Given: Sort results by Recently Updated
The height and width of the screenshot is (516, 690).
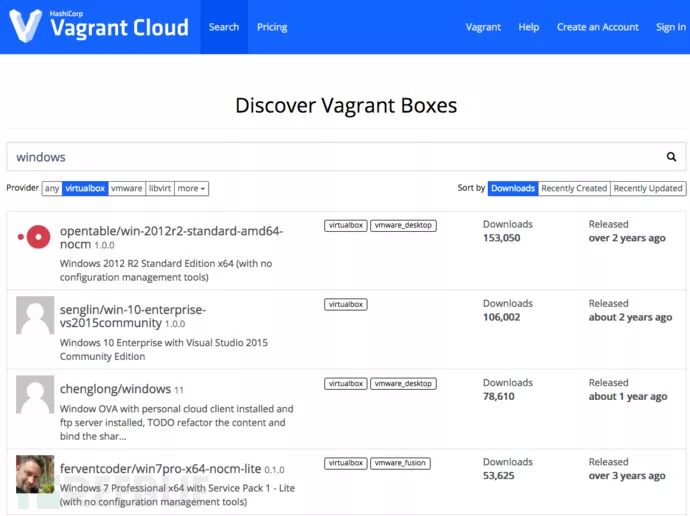Looking at the screenshot, I should (648, 188).
